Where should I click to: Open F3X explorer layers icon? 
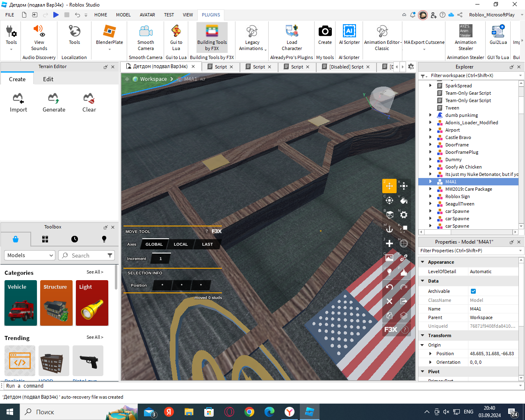click(404, 315)
